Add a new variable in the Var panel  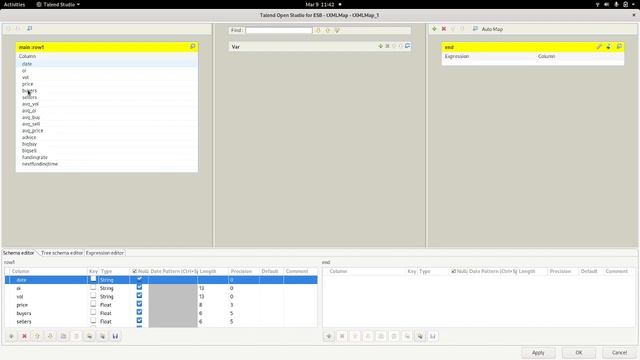[380, 46]
